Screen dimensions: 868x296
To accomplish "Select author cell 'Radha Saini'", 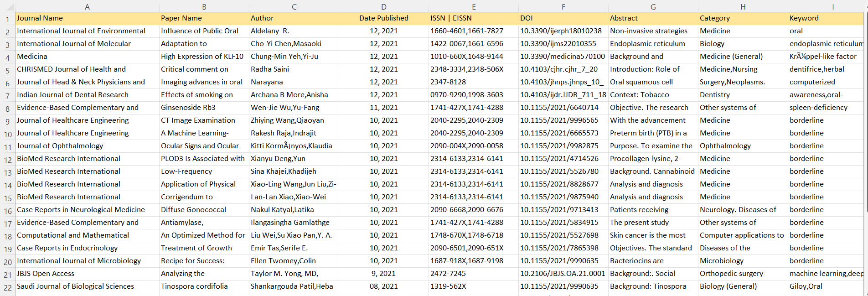I will [294, 69].
